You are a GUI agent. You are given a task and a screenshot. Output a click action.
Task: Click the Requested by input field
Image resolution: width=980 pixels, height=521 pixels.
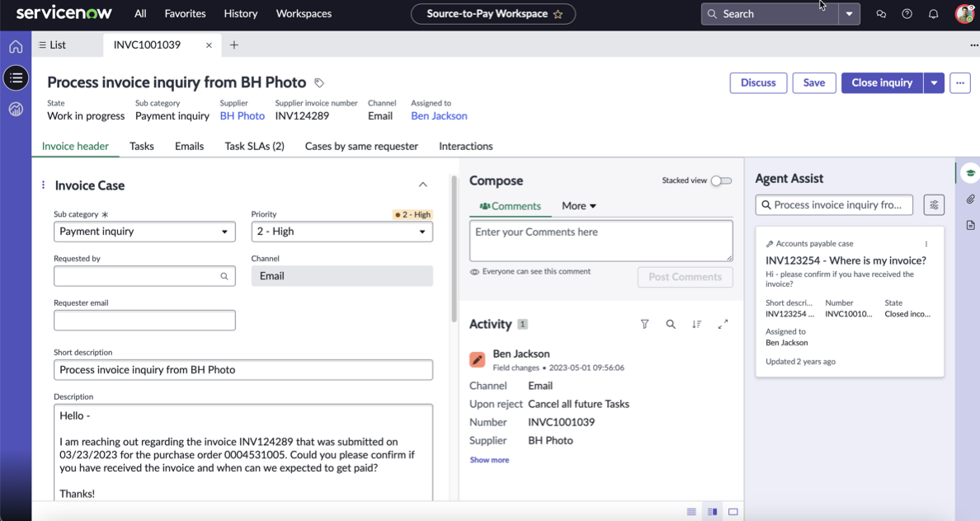[144, 276]
